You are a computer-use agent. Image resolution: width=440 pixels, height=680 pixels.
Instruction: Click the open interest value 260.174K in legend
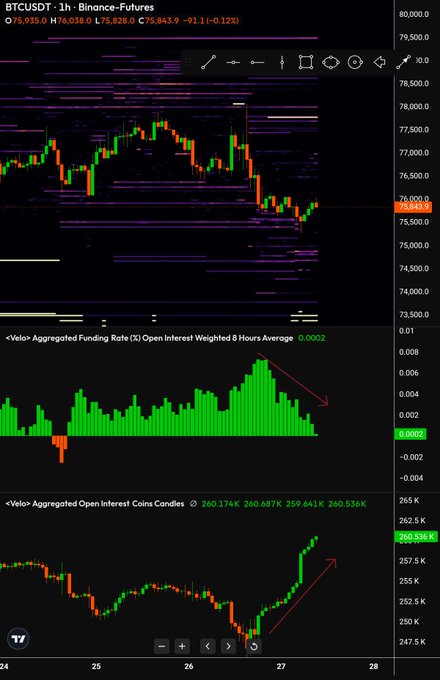pyautogui.click(x=220, y=503)
